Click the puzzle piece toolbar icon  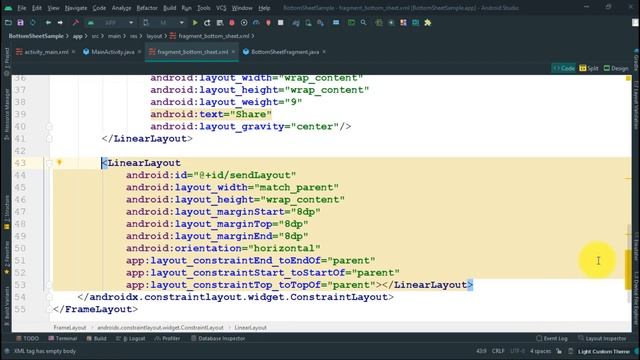pyautogui.click(x=428, y=23)
